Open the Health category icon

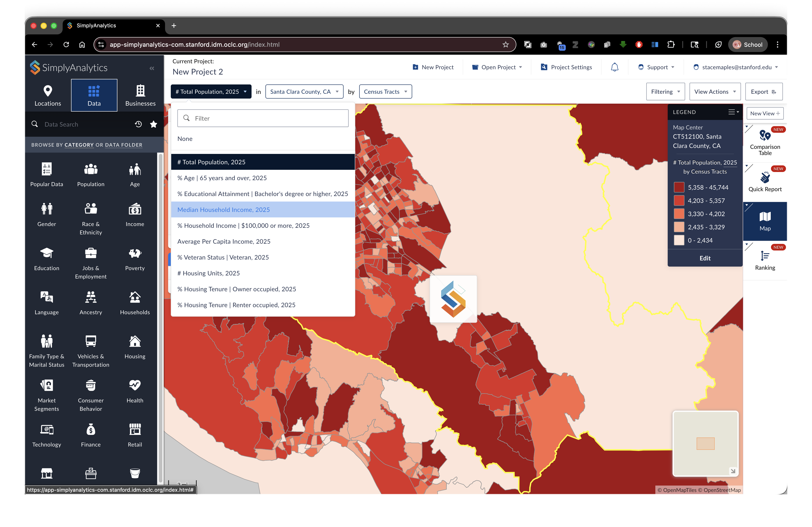[x=135, y=385]
